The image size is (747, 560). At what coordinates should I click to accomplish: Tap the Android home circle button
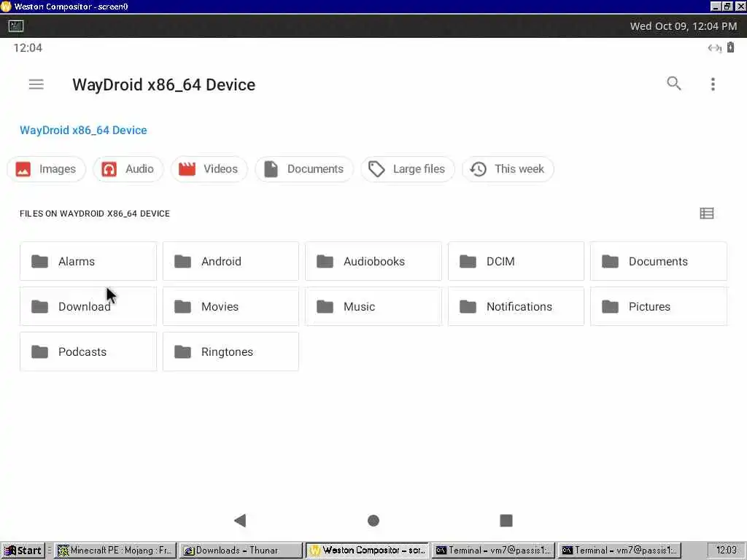[x=373, y=521]
